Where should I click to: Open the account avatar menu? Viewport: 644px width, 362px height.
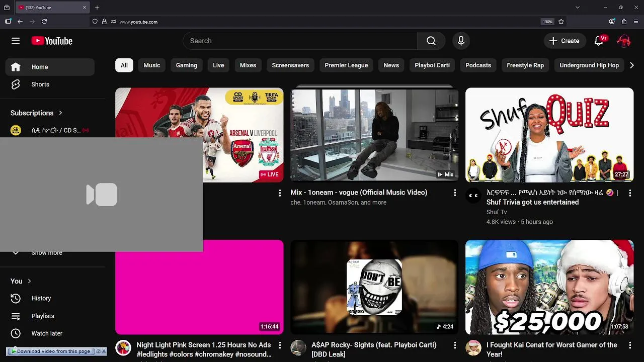point(624,41)
